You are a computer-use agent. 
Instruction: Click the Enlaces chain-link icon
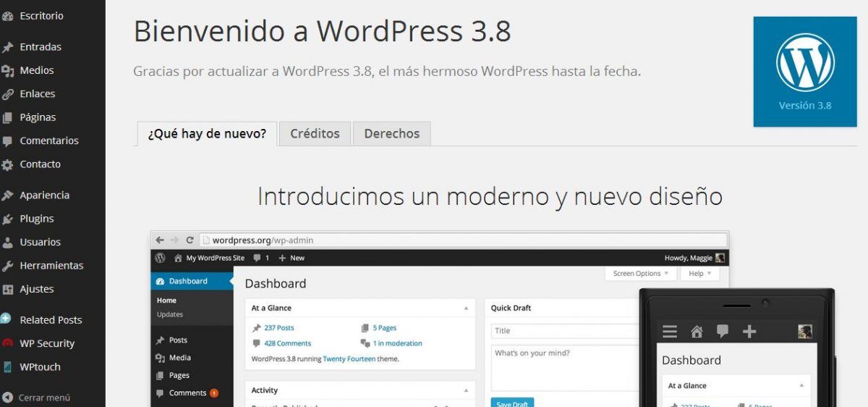[x=7, y=94]
